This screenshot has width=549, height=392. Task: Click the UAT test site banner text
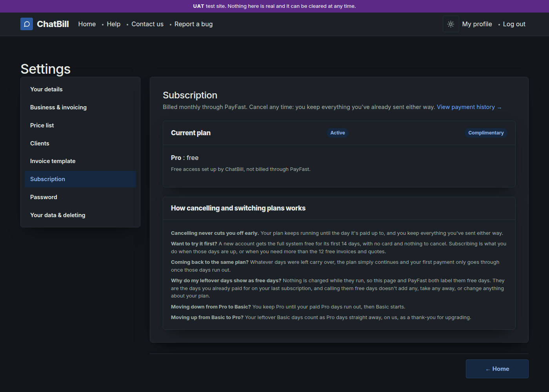(x=274, y=6)
